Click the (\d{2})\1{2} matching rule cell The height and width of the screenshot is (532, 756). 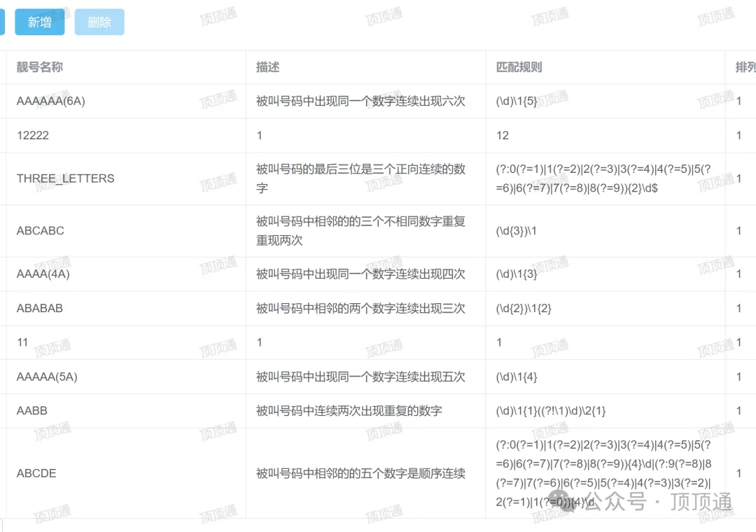point(524,309)
